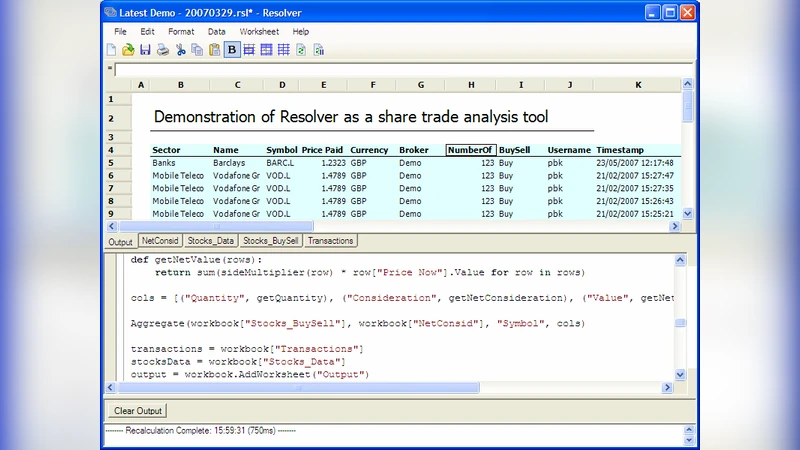Click the Paste clipboard icon
The height and width of the screenshot is (450, 800).
tap(214, 49)
